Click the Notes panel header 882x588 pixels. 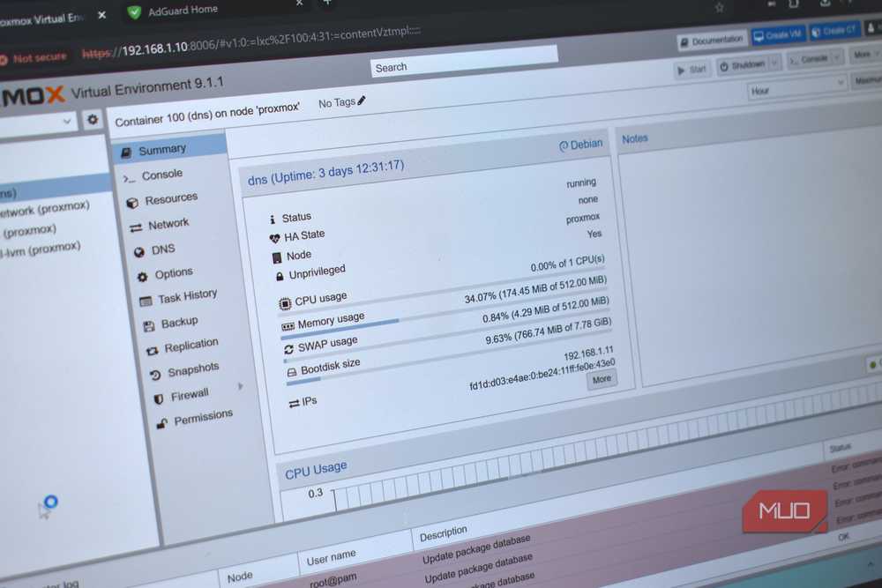(x=635, y=138)
